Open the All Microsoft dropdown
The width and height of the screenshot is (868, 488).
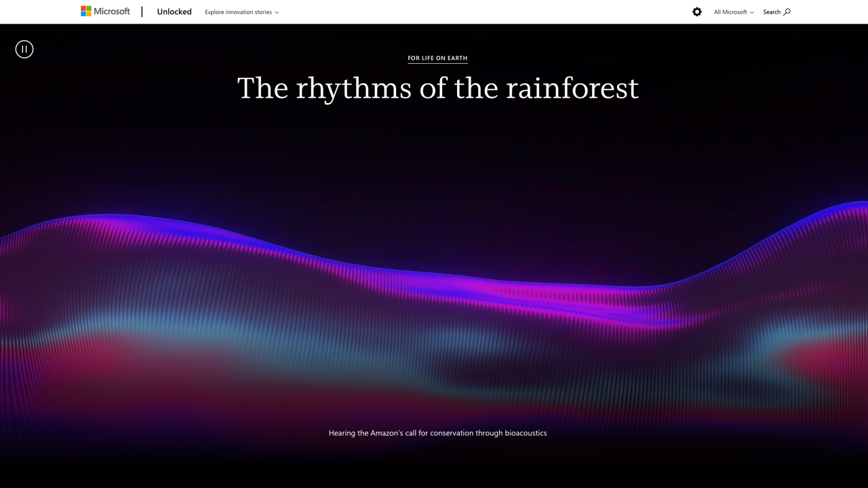point(734,12)
